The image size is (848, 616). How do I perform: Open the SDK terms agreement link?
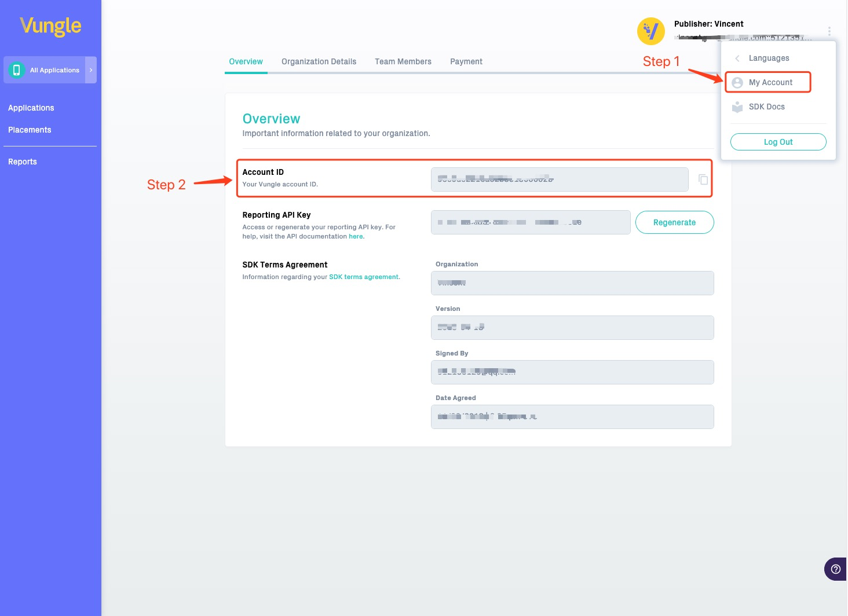coord(364,277)
